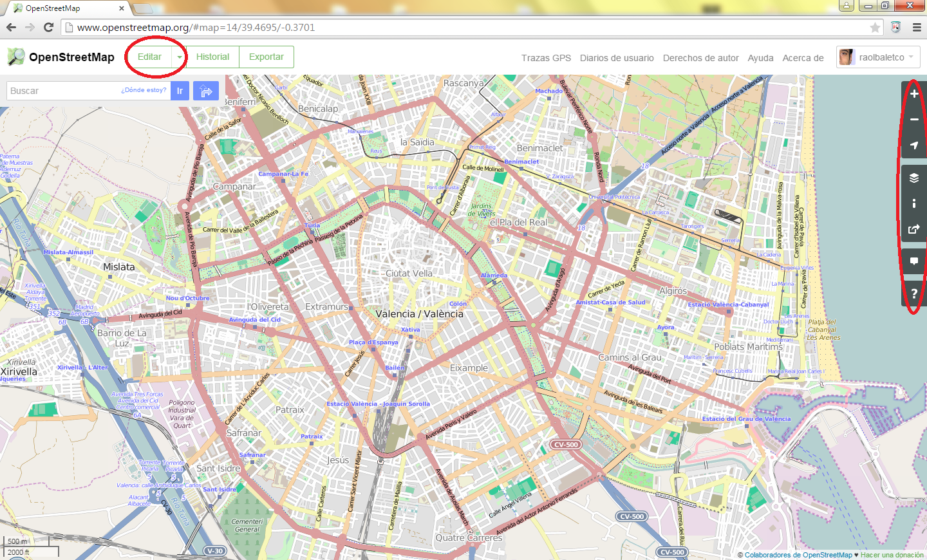927x560 pixels.
Task: Click the red shield extension icon
Action: tap(895, 27)
